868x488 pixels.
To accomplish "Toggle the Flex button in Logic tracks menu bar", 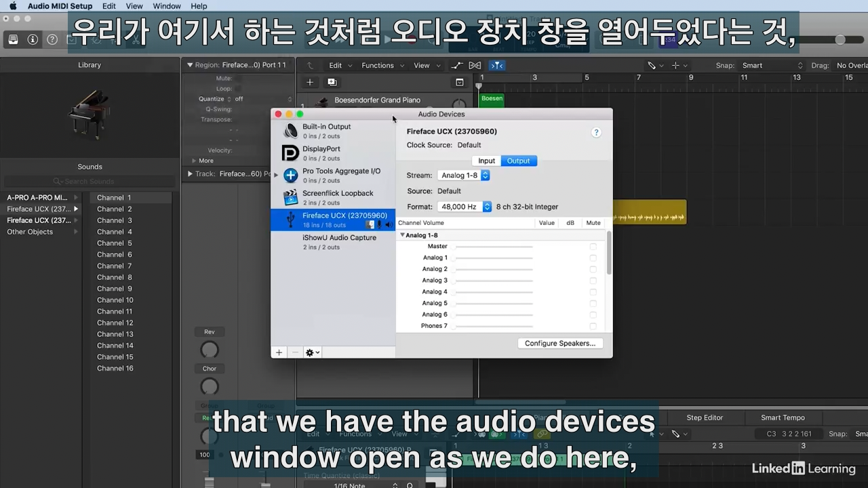I will (x=475, y=66).
